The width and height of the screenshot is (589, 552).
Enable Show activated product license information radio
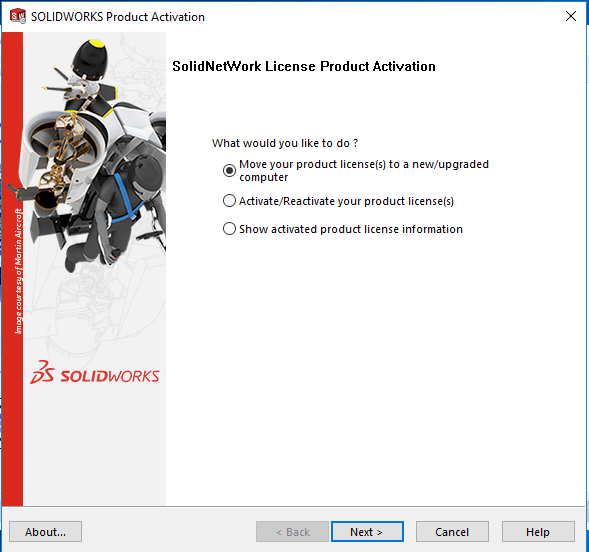[229, 229]
